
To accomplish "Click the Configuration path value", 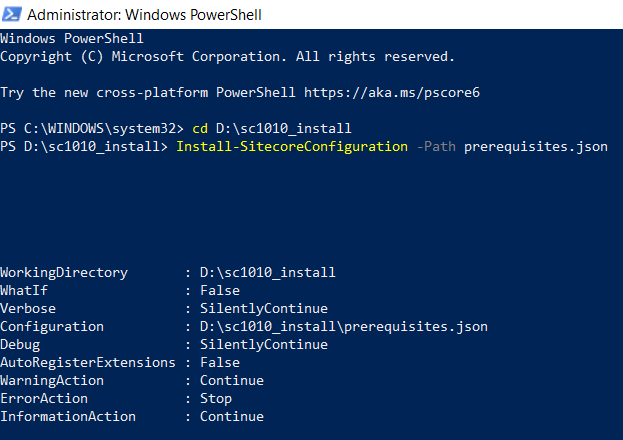I will tap(344, 326).
